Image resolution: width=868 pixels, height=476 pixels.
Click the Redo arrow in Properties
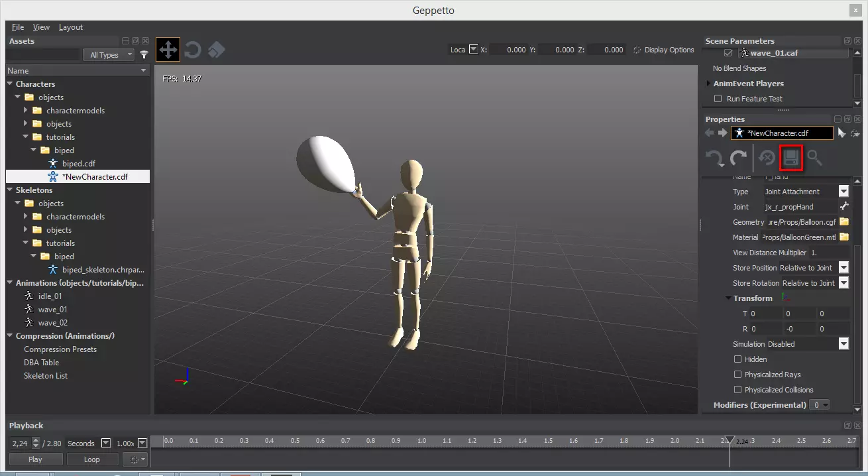pos(738,158)
